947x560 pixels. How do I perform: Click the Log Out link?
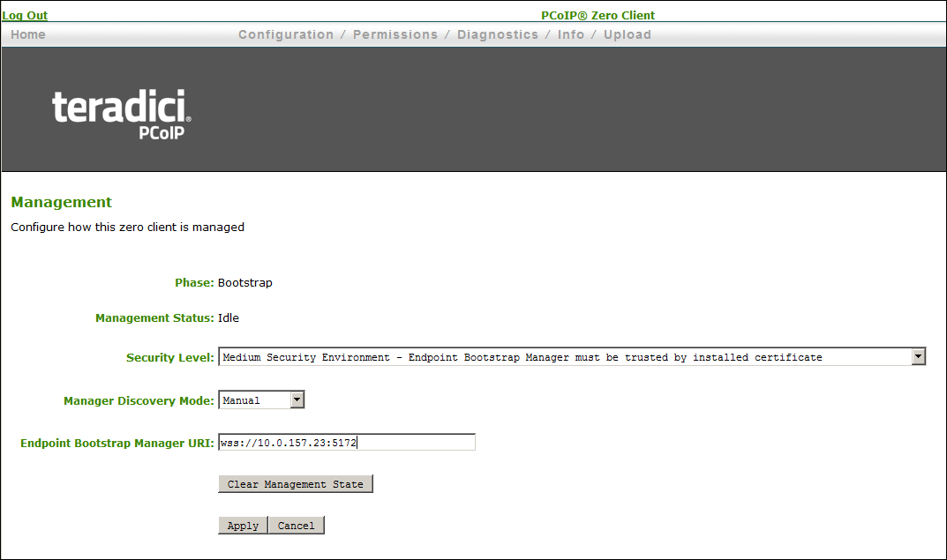(25, 15)
